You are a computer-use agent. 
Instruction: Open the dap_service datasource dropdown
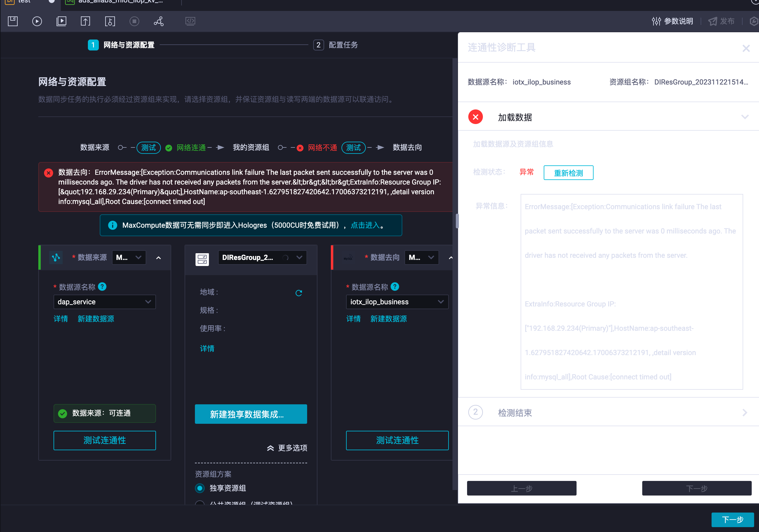105,302
